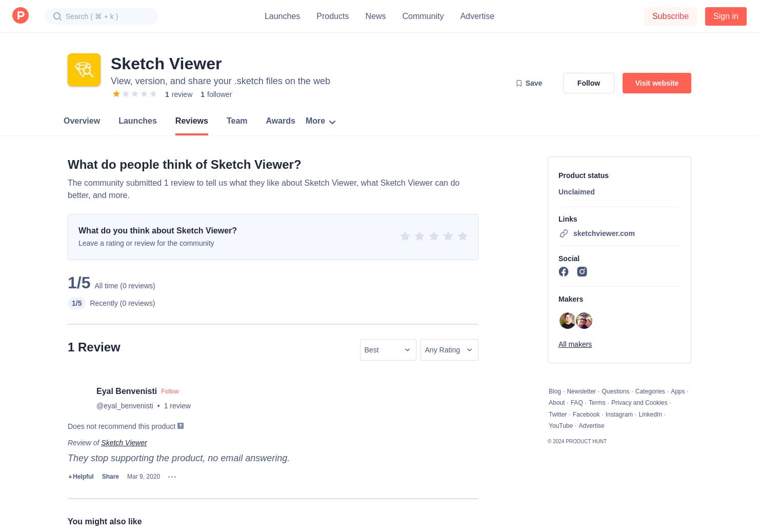The image size is (759, 532).
Task: Click the Visit website button
Action: (656, 83)
